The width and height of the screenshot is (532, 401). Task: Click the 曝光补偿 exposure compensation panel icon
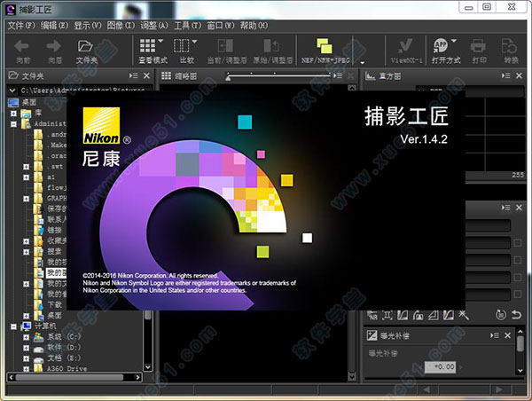pyautogui.click(x=372, y=335)
